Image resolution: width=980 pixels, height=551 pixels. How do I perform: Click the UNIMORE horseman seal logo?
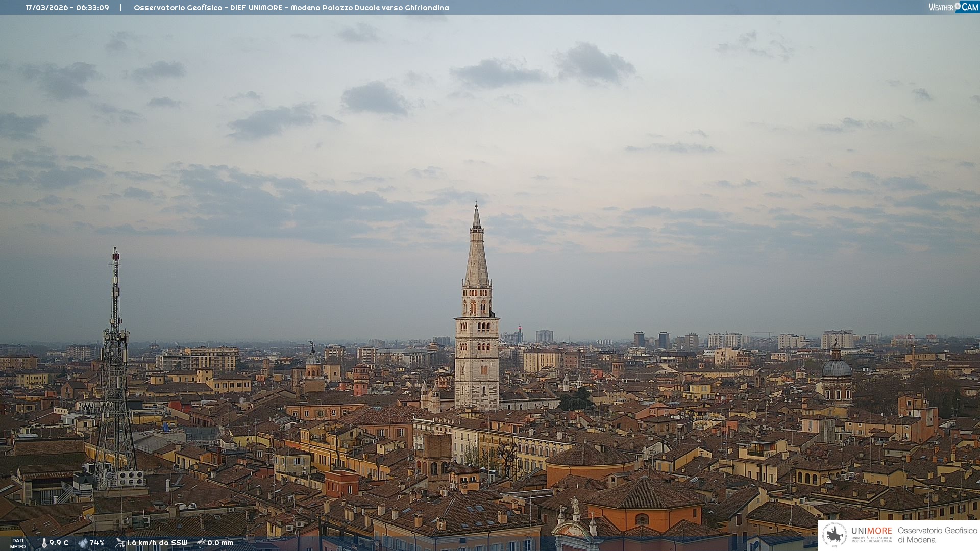tap(835, 535)
